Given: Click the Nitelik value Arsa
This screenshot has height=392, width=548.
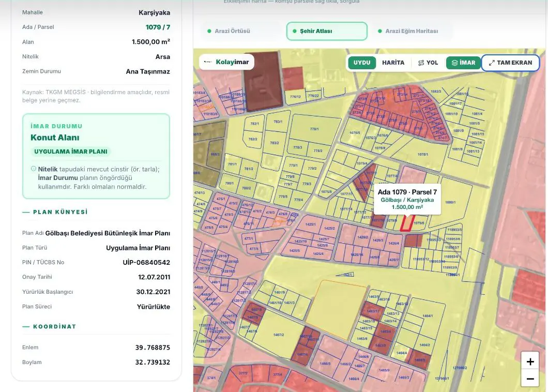Looking at the screenshot, I should coord(162,57).
